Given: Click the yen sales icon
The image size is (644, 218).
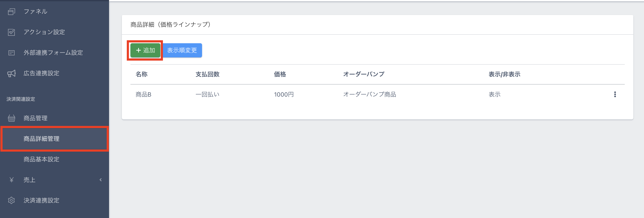Looking at the screenshot, I should (12, 180).
